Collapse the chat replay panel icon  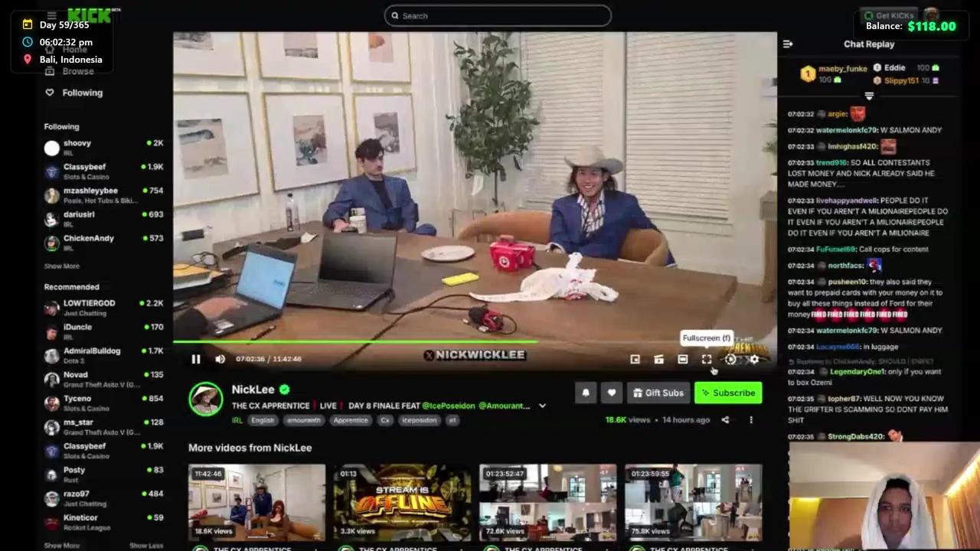coord(788,44)
